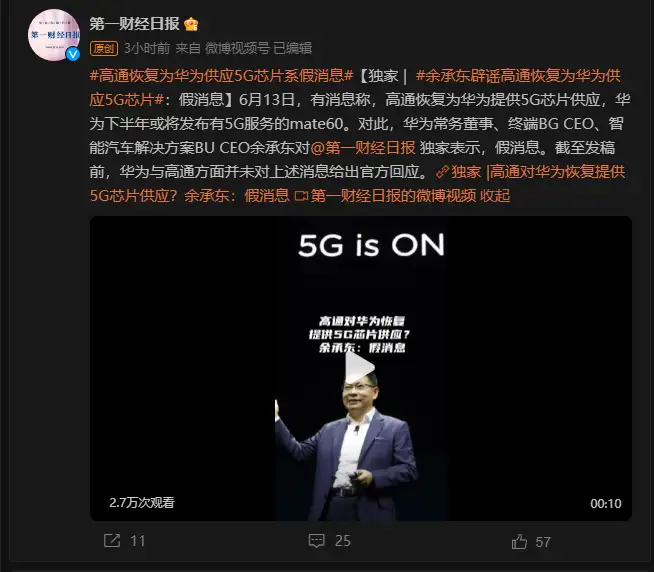The width and height of the screenshot is (654, 572).
Task: Open 第一财经日报 profile avatar
Action: coord(54,35)
